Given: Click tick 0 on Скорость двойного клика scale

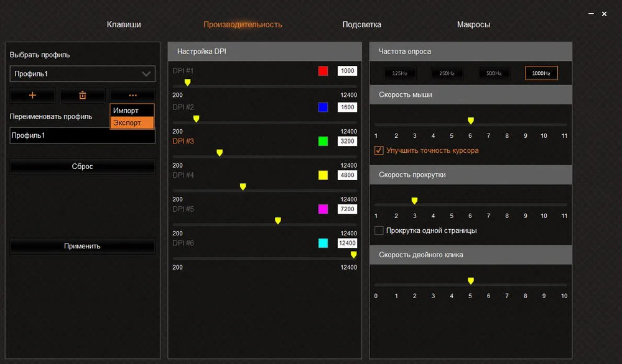Looking at the screenshot, I should (x=376, y=296).
